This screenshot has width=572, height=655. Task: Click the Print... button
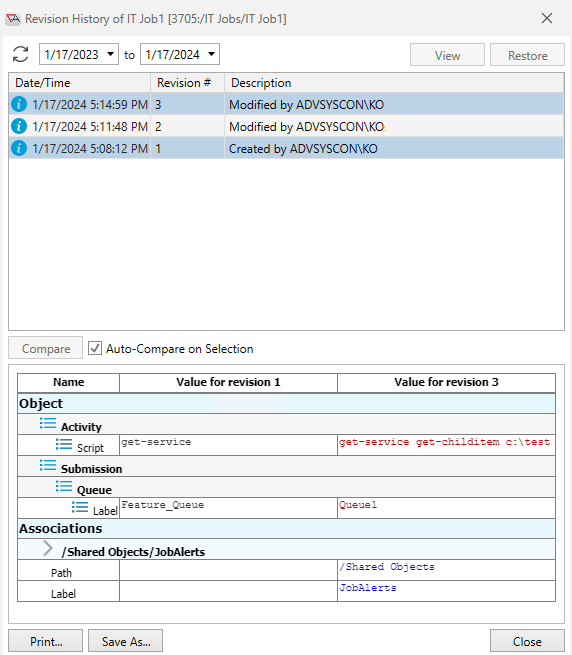46,641
